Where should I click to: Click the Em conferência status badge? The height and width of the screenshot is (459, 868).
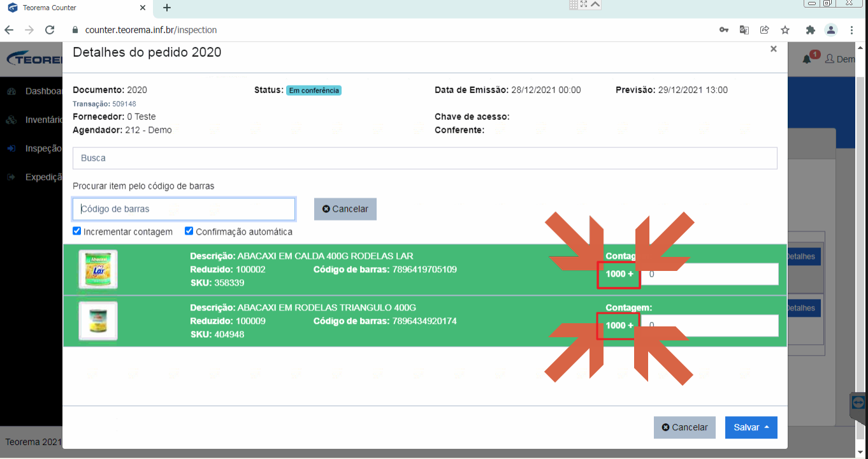point(314,91)
